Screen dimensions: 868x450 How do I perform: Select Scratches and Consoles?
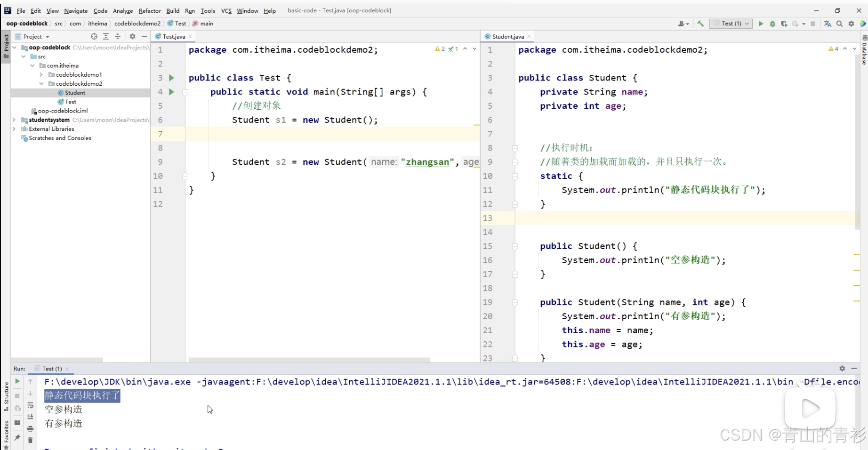point(60,138)
